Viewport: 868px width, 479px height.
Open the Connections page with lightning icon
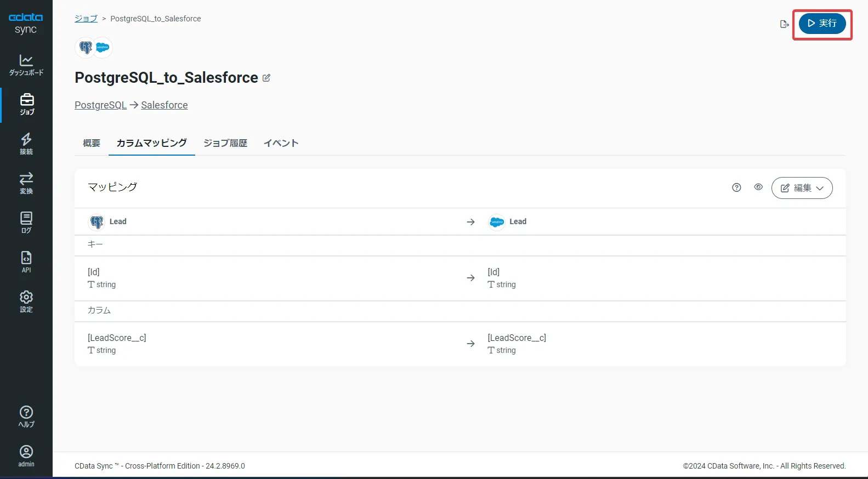[x=26, y=144]
